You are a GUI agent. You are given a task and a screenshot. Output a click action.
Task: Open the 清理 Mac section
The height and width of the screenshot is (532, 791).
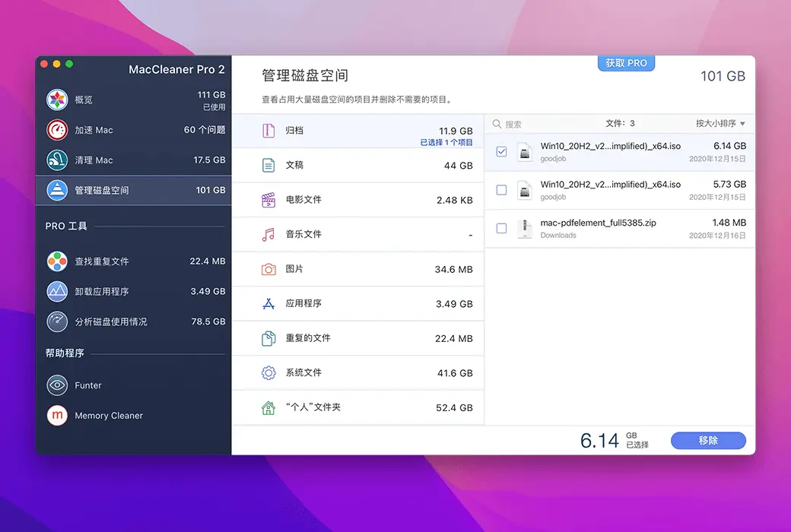[x=133, y=160]
